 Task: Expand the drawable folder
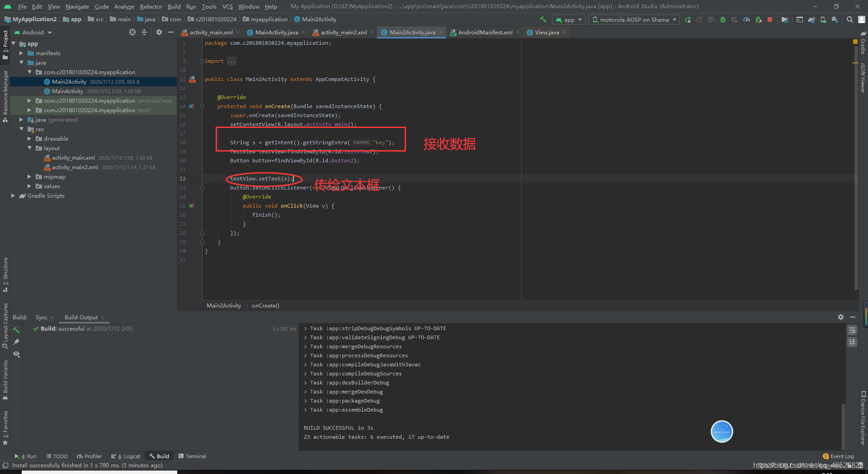coord(29,139)
